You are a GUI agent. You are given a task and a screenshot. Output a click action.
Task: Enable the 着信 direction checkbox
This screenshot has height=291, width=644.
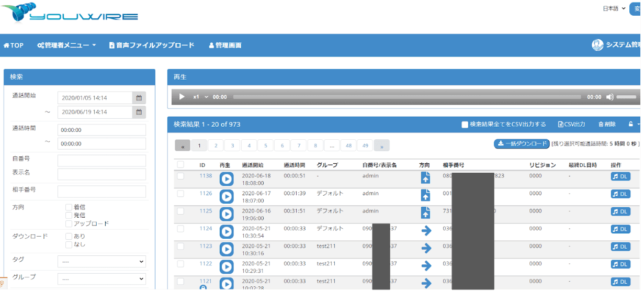point(69,207)
